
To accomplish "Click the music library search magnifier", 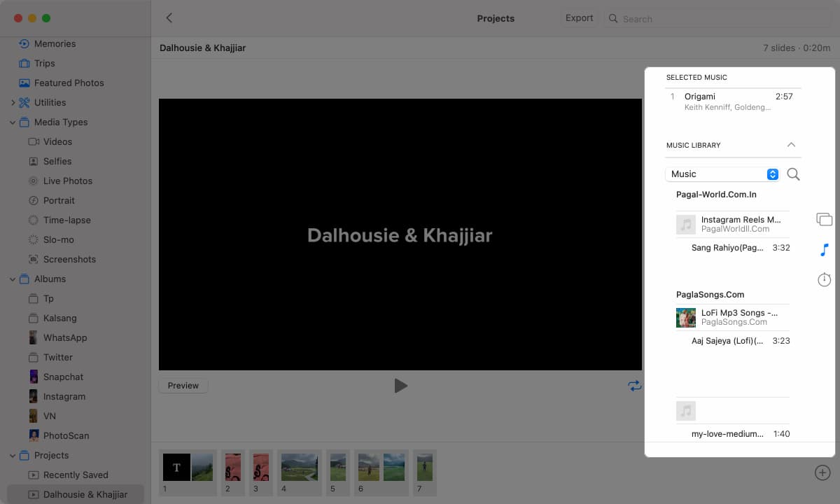I will [793, 174].
